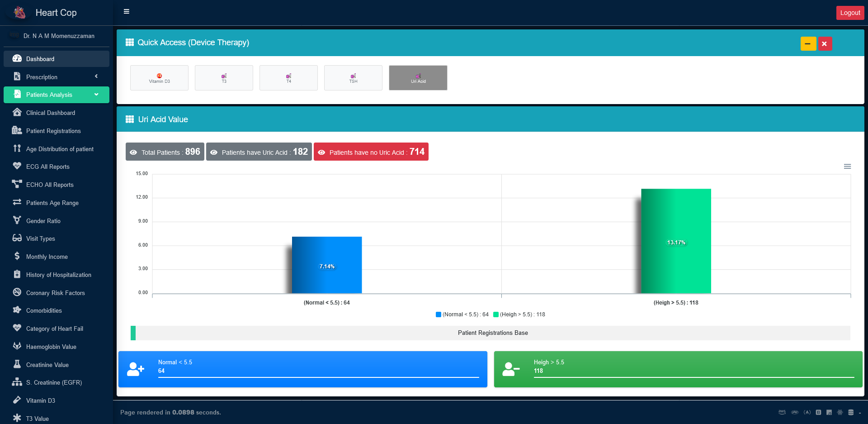Image resolution: width=868 pixels, height=424 pixels.
Task: Minimize the Quick Access panel
Action: [808, 43]
